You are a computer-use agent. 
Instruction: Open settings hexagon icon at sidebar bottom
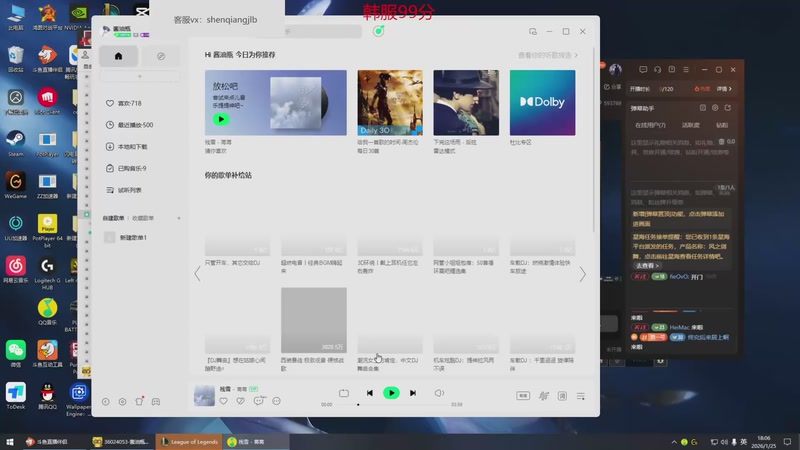click(x=122, y=402)
